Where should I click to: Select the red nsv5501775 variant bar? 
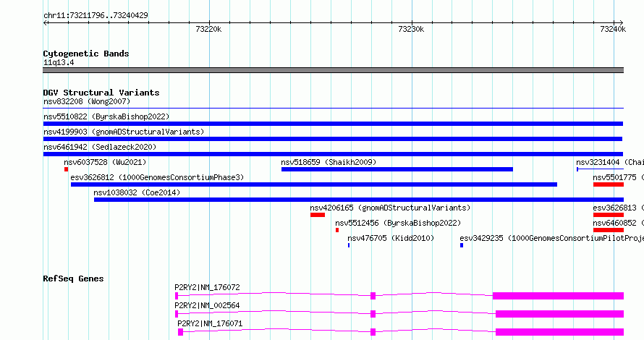(x=609, y=184)
